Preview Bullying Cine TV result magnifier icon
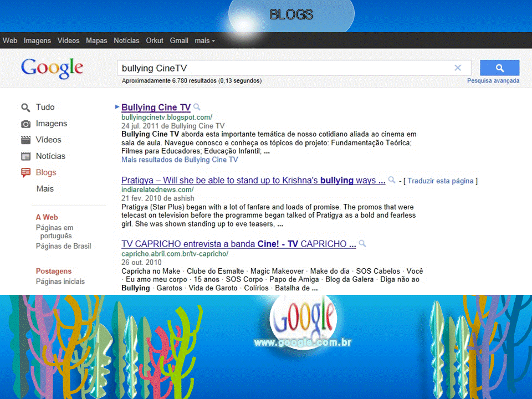The image size is (532, 399). click(x=197, y=107)
